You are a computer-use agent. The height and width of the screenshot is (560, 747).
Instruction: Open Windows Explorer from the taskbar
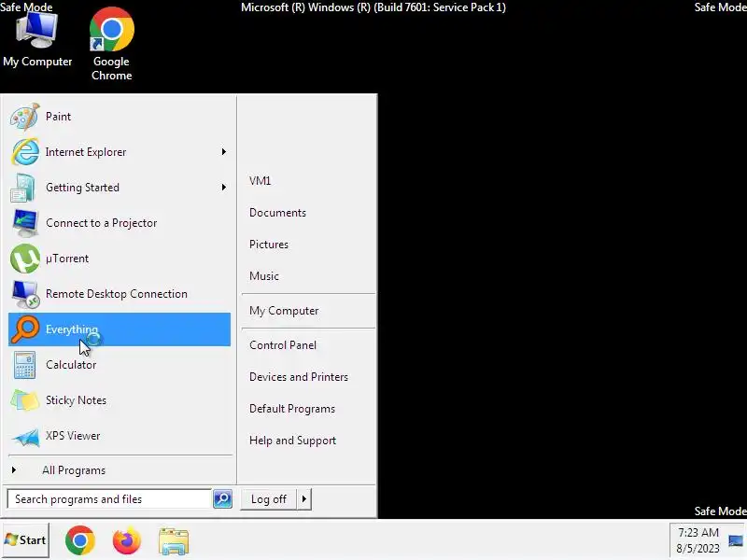(174, 541)
